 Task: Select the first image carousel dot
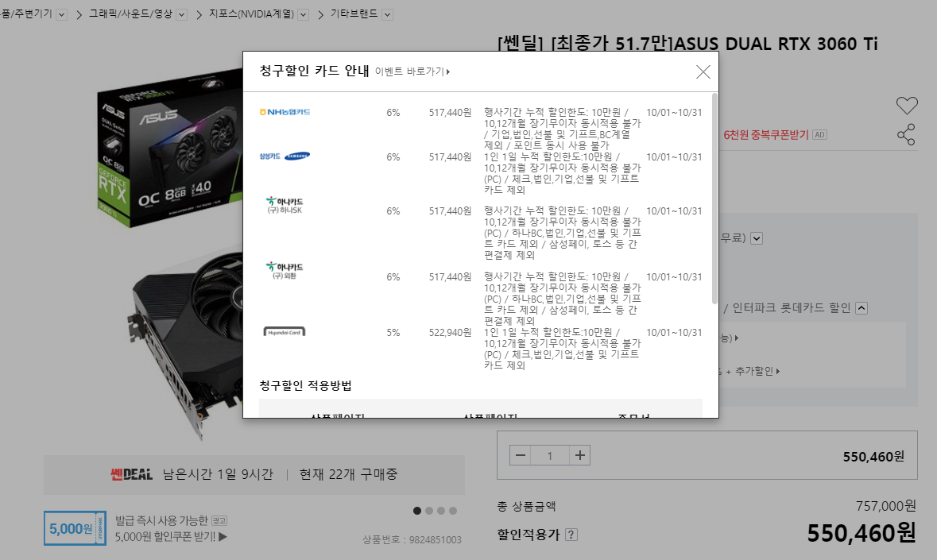coord(417,511)
